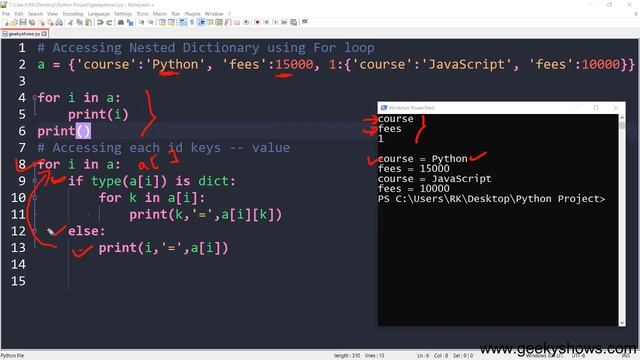640x360 pixels.
Task: Click the UTF-8 encoding status field
Action: tap(578, 356)
